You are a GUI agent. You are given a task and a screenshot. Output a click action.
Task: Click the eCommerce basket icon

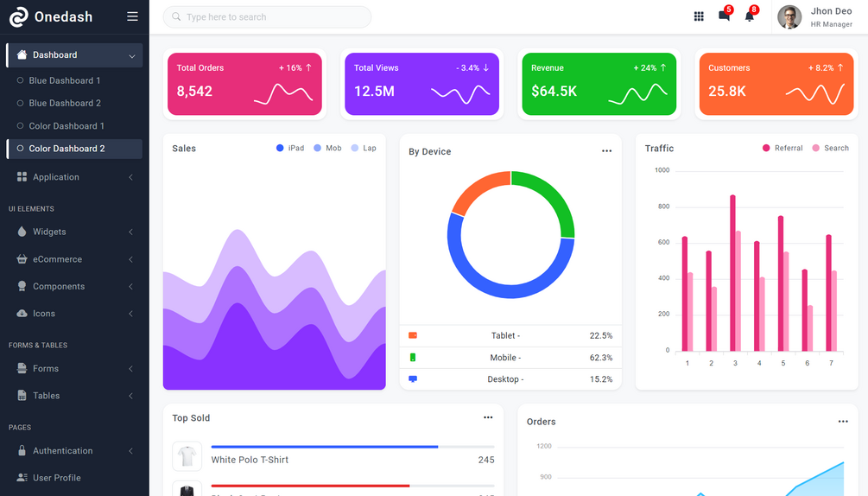[22, 259]
